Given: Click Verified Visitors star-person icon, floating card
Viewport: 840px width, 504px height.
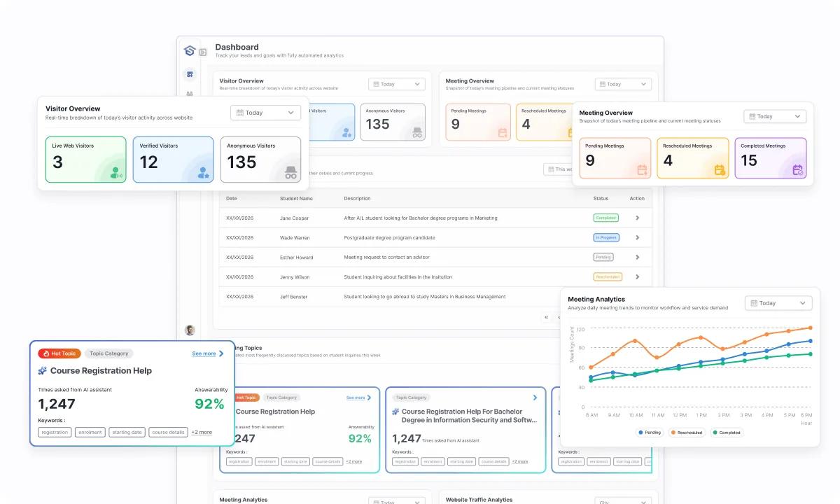Looking at the screenshot, I should tap(203, 173).
